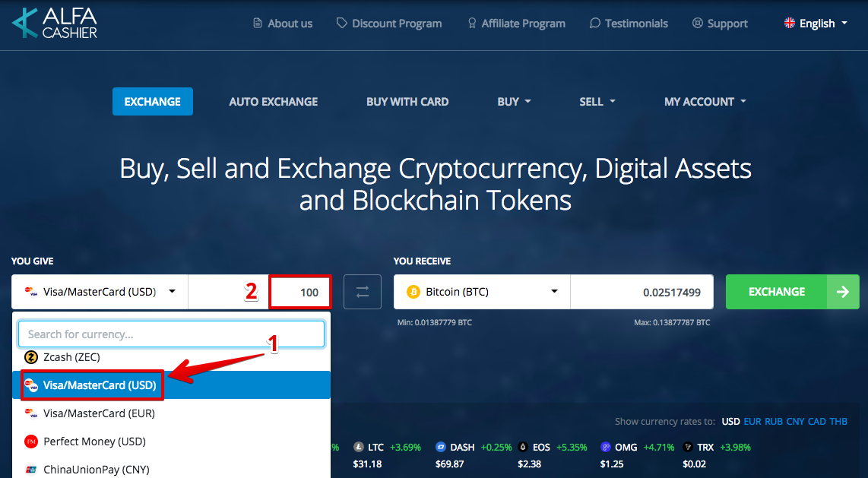Show currency rates in THB
The width and height of the screenshot is (868, 478).
click(838, 422)
